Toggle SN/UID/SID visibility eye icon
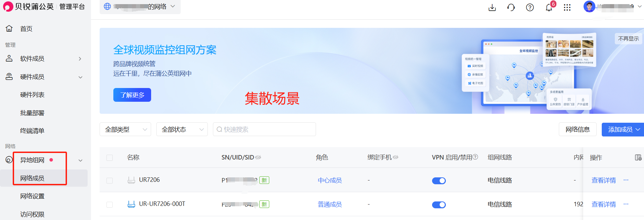644x220 pixels. 258,157
